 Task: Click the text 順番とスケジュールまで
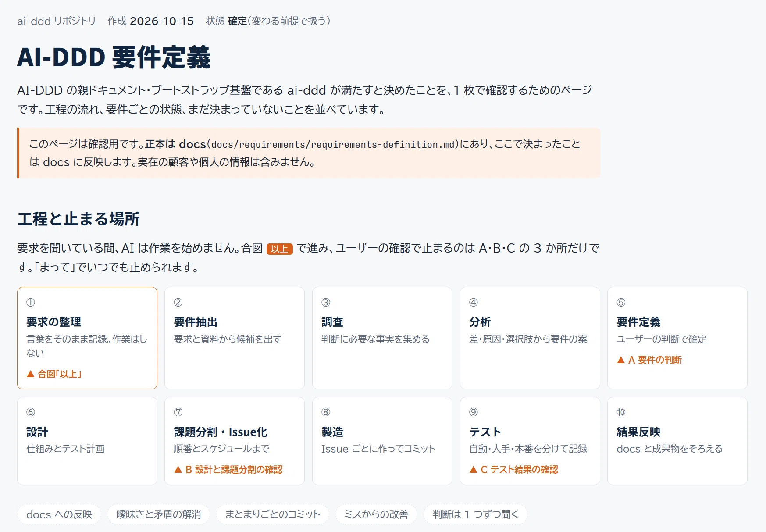pos(221,449)
